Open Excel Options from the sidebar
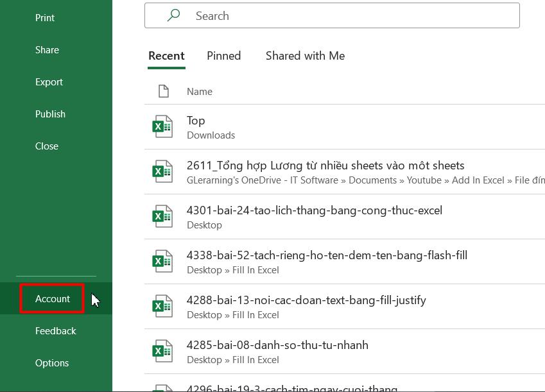545x392 pixels. point(52,362)
